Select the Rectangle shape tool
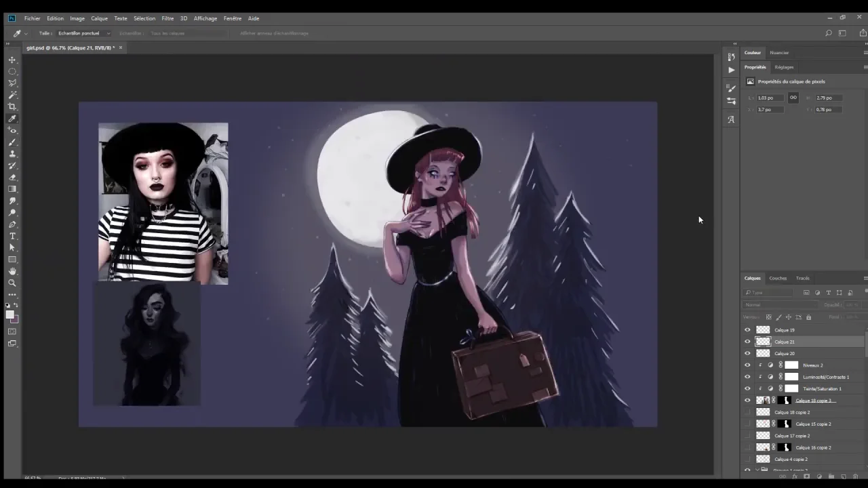This screenshot has height=488, width=868. coord(12,260)
